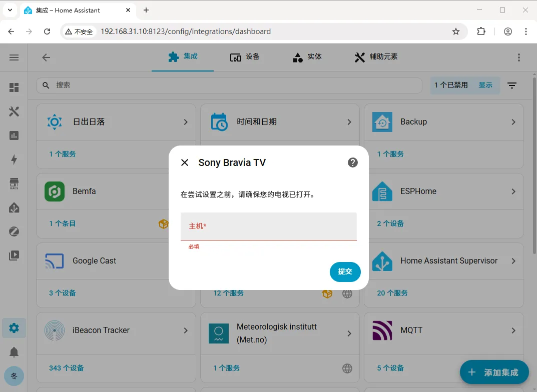Open 20 个服务 under Supervisor
Image resolution: width=537 pixels, height=392 pixels.
[x=392, y=293]
